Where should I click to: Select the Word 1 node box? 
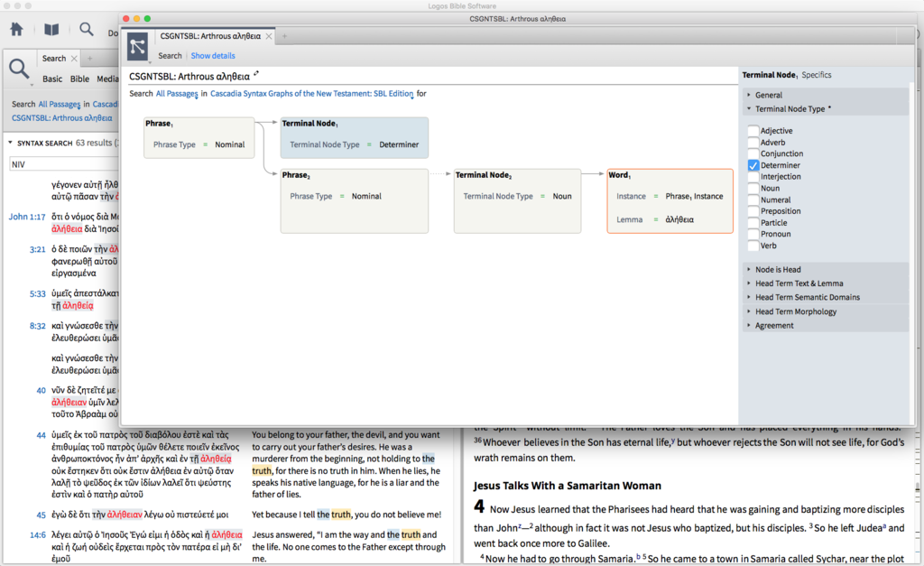pyautogui.click(x=670, y=201)
